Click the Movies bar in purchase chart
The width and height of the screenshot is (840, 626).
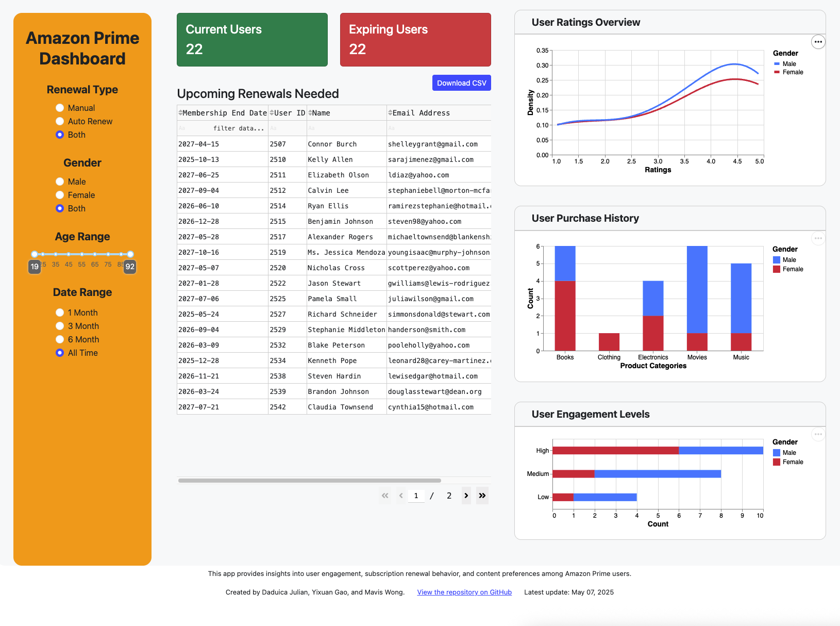(697, 299)
